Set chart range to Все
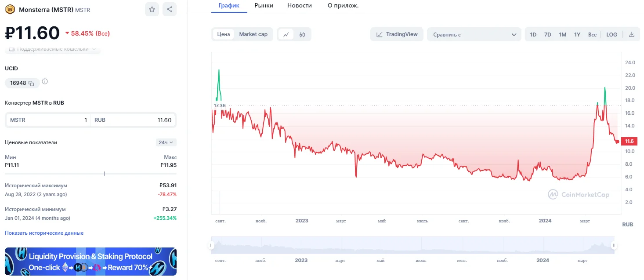Screen dimensions: 644x280 point(592,34)
